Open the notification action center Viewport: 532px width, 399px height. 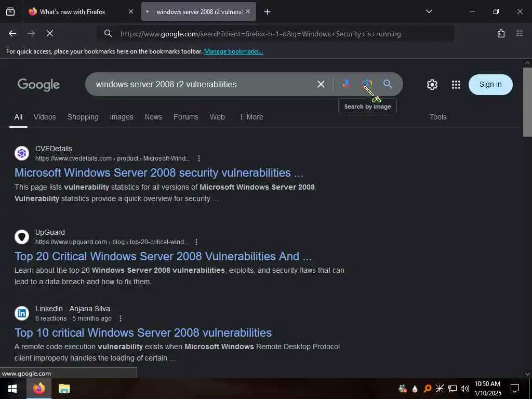tap(515, 389)
